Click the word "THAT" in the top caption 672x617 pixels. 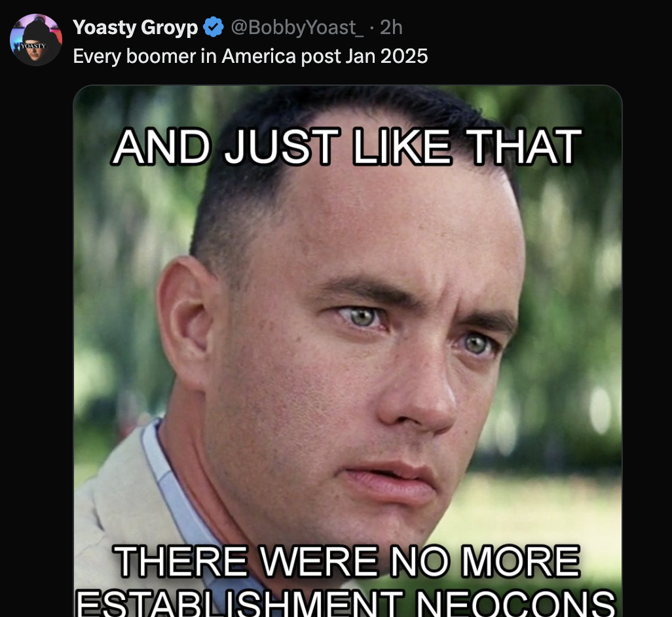point(524,147)
